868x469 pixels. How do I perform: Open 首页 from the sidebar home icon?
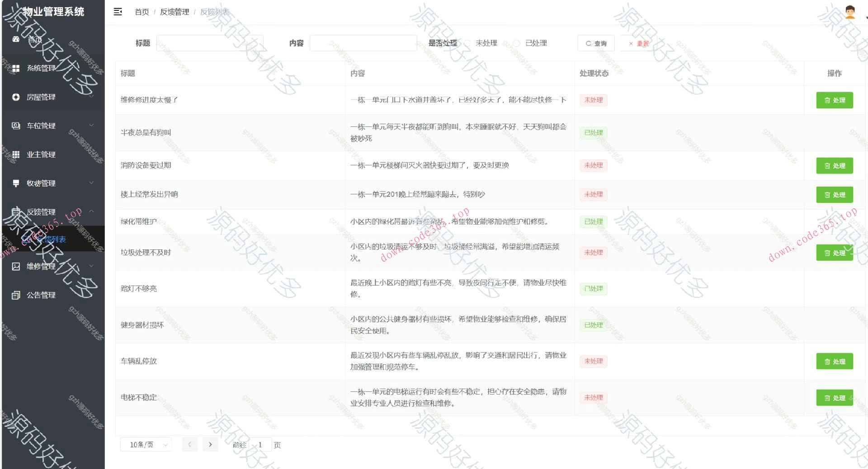click(x=16, y=39)
